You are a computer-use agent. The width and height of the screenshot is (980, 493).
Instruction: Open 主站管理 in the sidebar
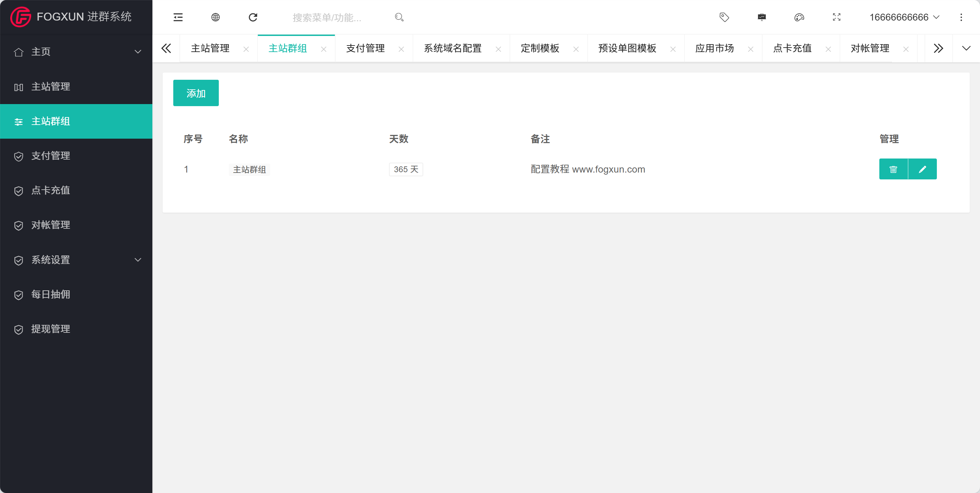coord(76,87)
